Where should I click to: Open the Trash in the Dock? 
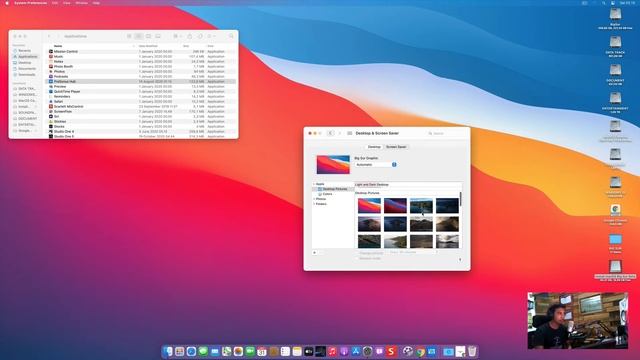click(472, 351)
